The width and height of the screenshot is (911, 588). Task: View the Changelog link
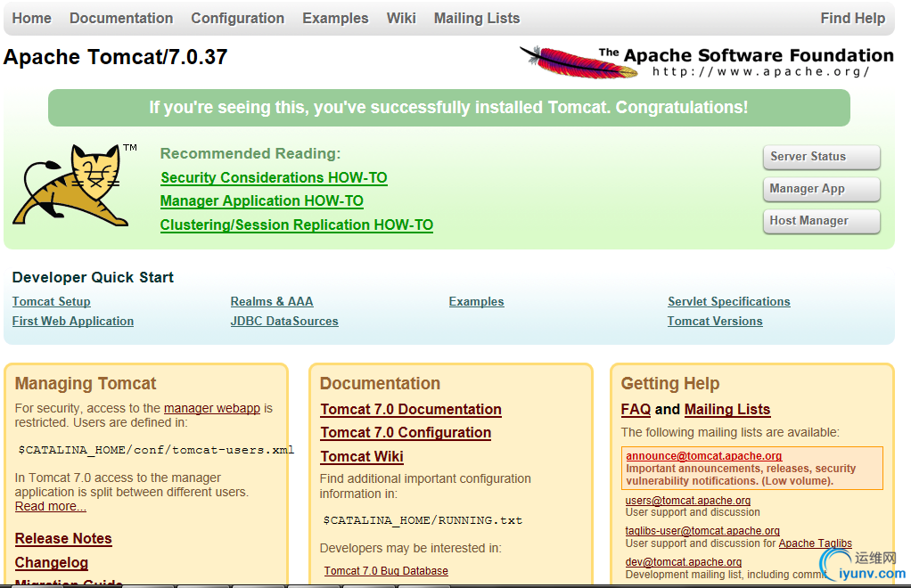point(52,562)
